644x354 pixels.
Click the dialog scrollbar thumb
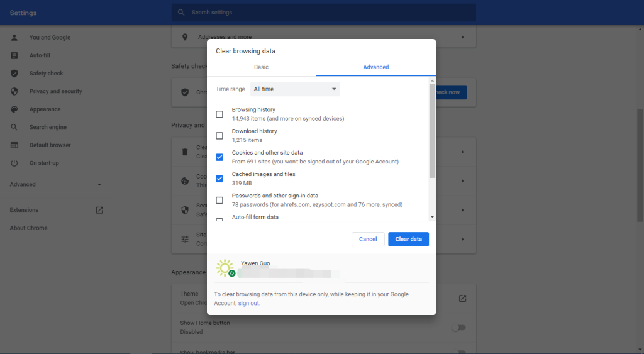coord(432,131)
